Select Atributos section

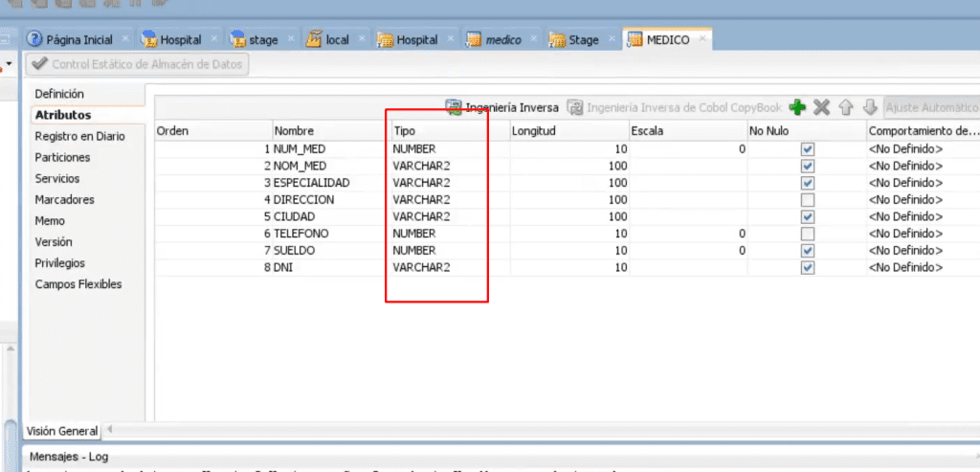[x=63, y=115]
